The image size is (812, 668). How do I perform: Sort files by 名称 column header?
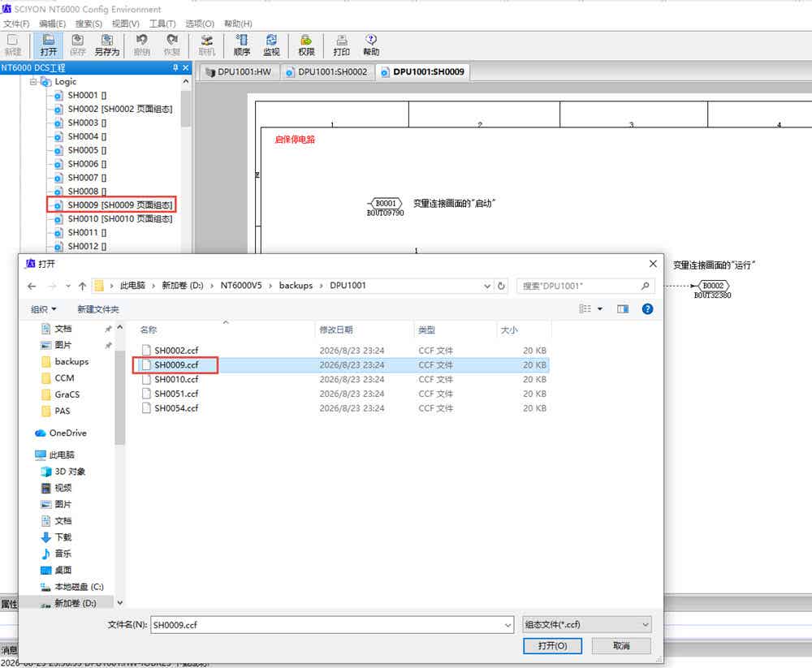(x=224, y=330)
